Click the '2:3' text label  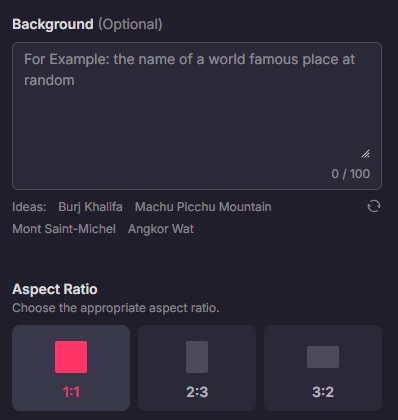(197, 392)
